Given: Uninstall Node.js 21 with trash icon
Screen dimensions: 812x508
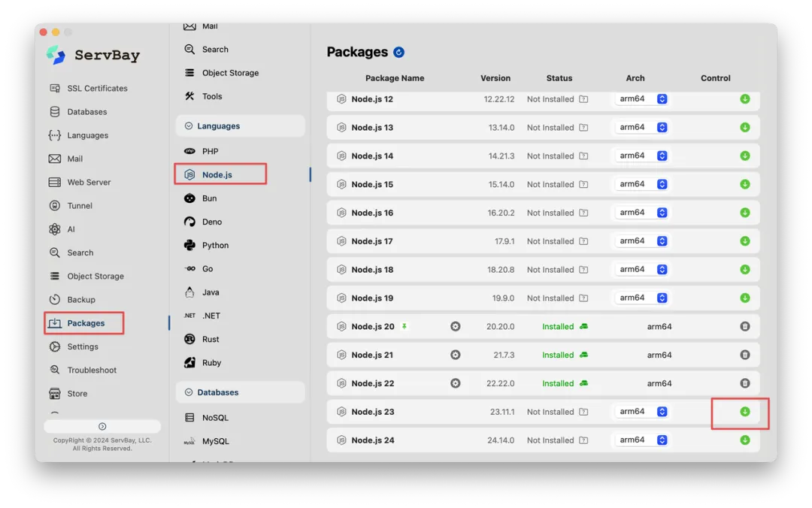Looking at the screenshot, I should (744, 355).
